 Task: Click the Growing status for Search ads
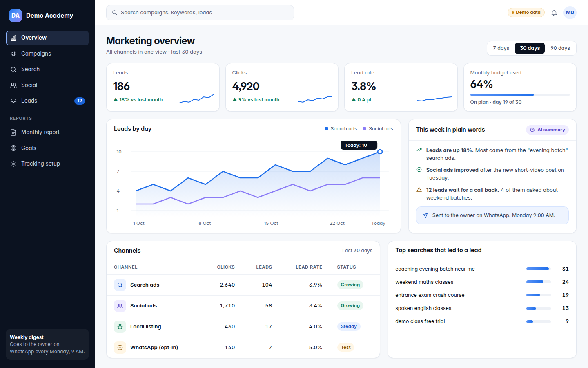point(350,285)
